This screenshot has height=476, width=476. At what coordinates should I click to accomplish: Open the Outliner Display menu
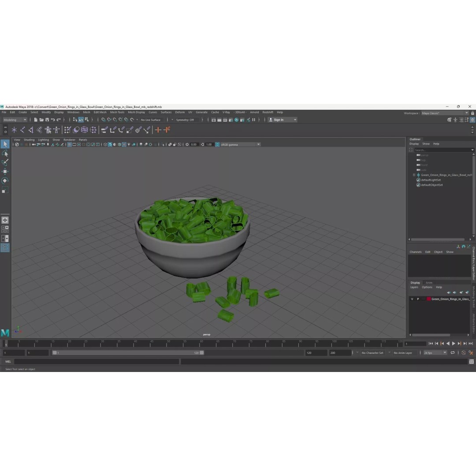pyautogui.click(x=414, y=144)
